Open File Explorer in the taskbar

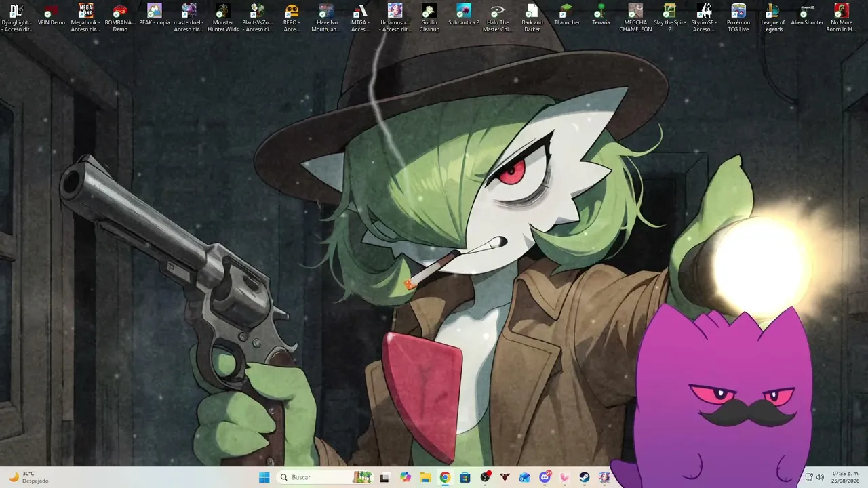tap(425, 477)
